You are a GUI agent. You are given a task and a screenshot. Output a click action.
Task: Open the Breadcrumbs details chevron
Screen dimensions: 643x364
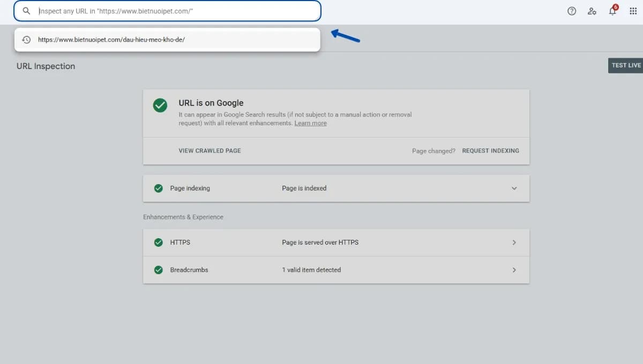click(x=514, y=270)
